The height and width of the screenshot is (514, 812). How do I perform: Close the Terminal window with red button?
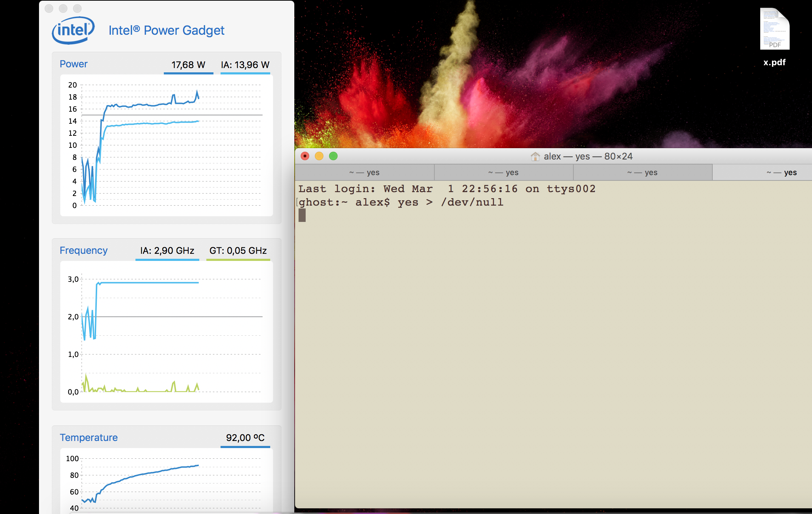[x=305, y=156]
